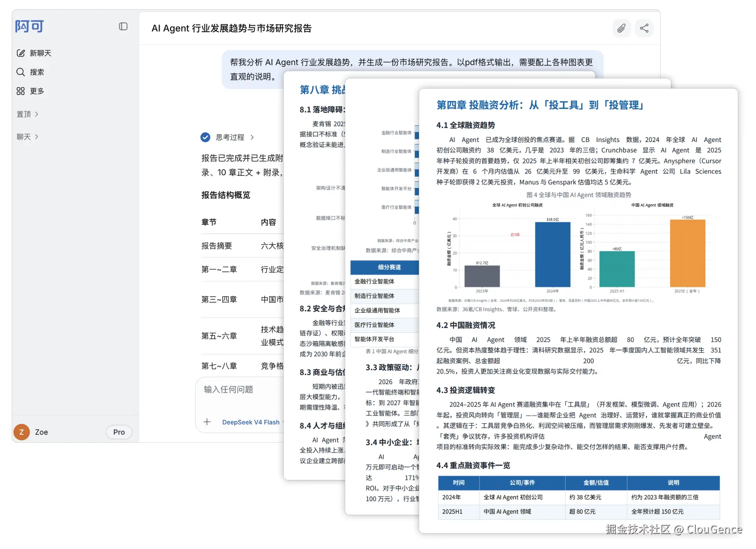The image size is (756, 549).
Task: Click the 第五~六章 table row
Action: click(x=242, y=336)
